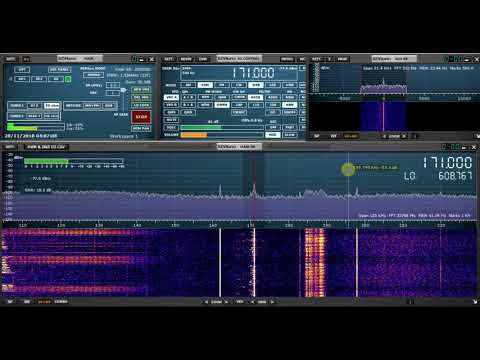Adjust the orange VOLUME slider

pos(222,135)
